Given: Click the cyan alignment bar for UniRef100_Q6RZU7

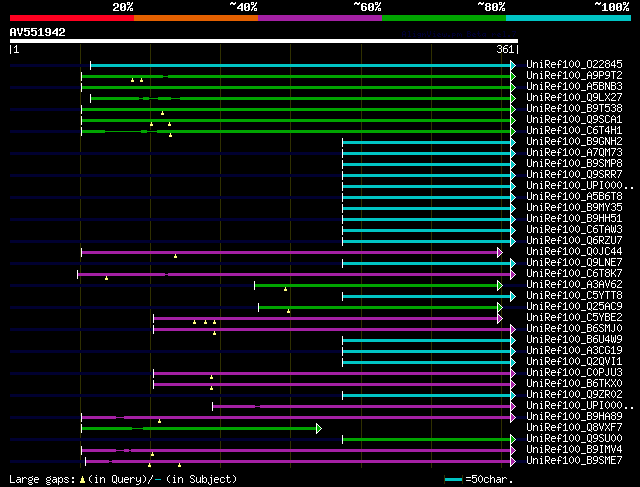Looking at the screenshot, I should coord(427,241).
